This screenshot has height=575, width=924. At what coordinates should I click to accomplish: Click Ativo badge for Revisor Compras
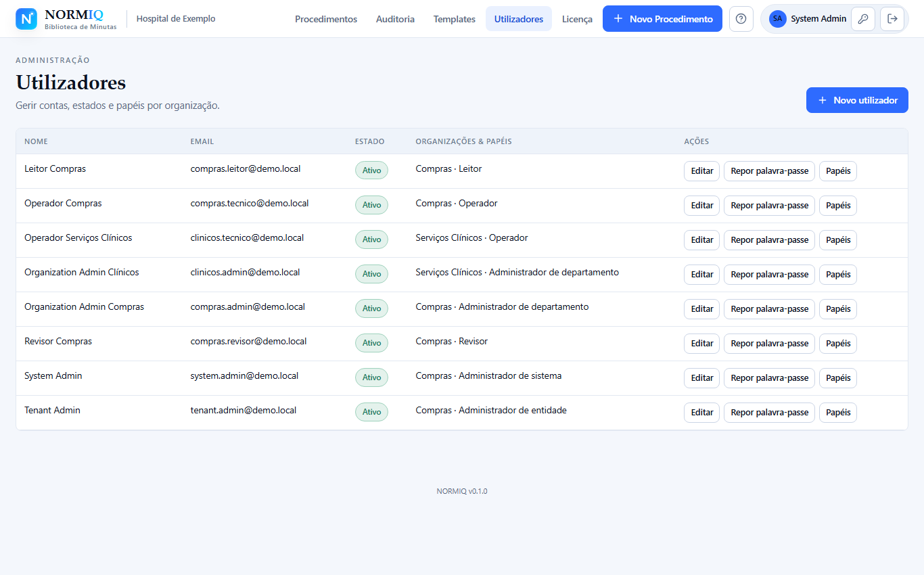[x=371, y=343]
